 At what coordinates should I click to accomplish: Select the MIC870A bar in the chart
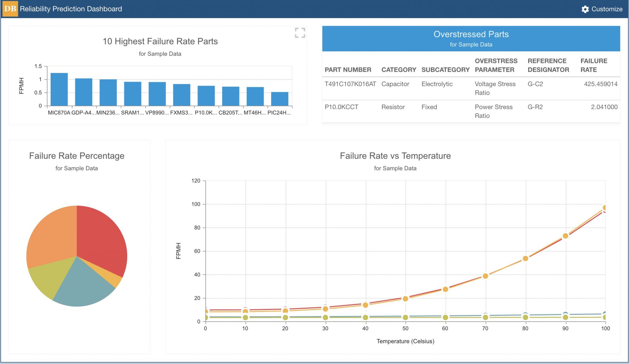pyautogui.click(x=59, y=89)
